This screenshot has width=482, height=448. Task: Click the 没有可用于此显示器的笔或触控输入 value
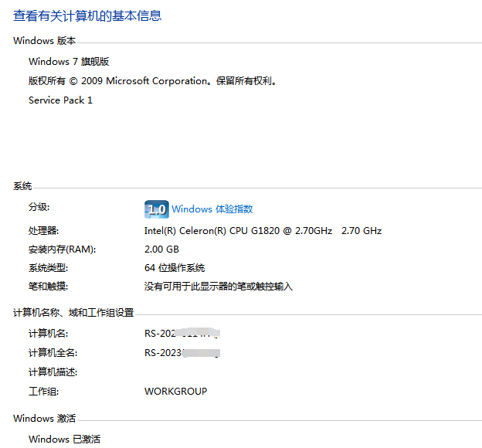click(x=219, y=287)
